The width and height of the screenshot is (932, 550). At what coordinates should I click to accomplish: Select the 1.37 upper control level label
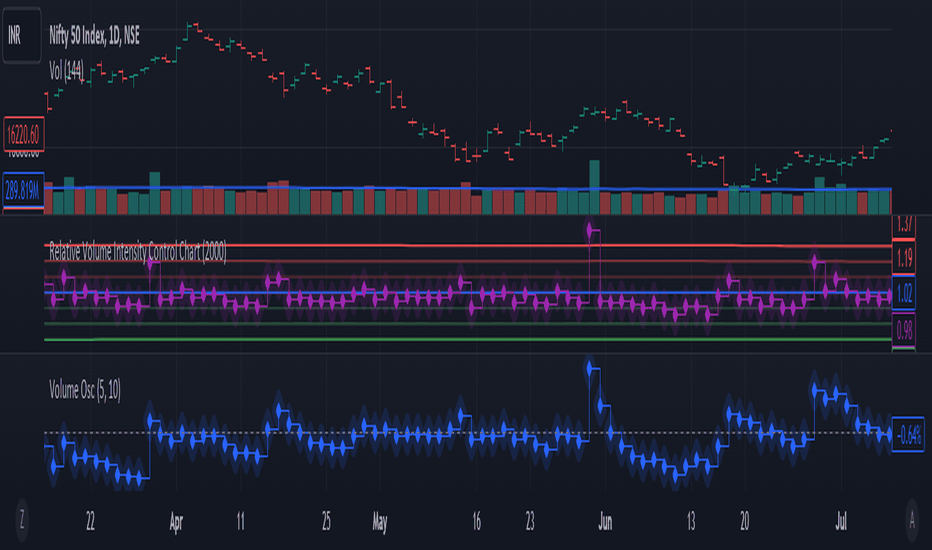(904, 226)
